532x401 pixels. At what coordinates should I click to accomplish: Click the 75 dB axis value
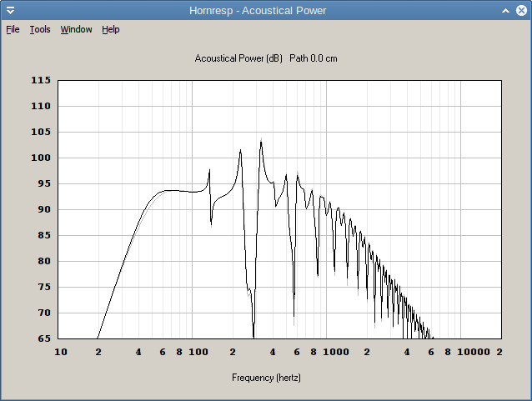point(44,287)
